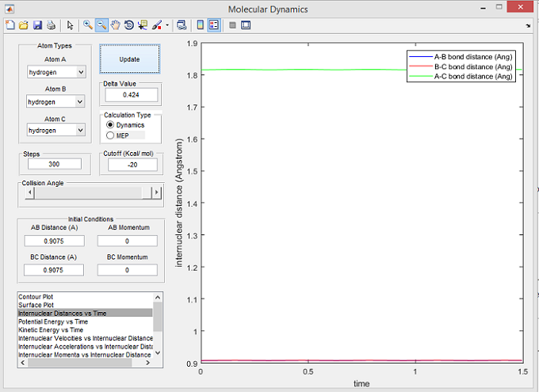
Task: Click the New Figure toolbar icon
Action: [x=10, y=25]
